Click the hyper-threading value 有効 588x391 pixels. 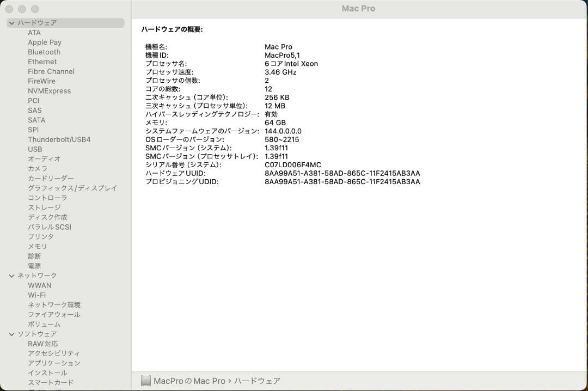[271, 114]
